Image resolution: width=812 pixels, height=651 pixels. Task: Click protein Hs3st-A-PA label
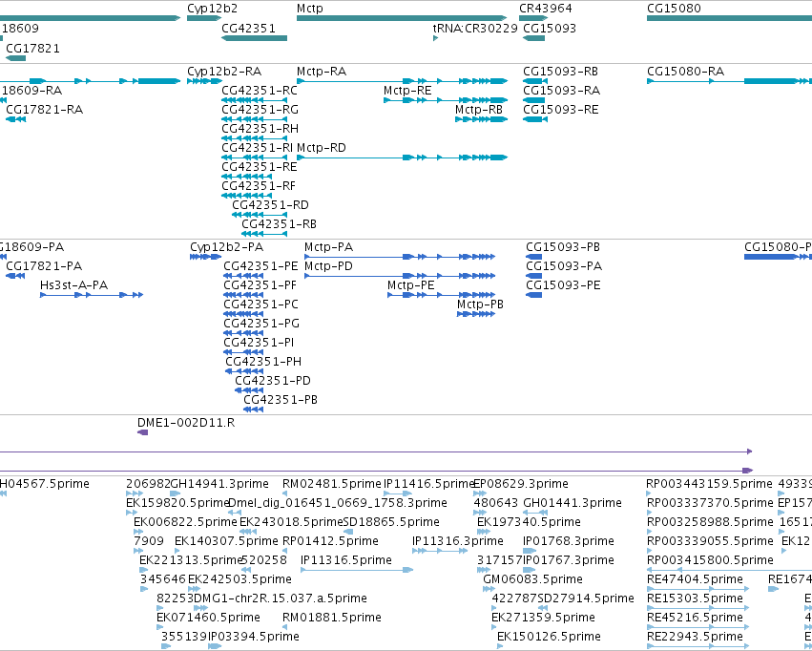coord(73,285)
